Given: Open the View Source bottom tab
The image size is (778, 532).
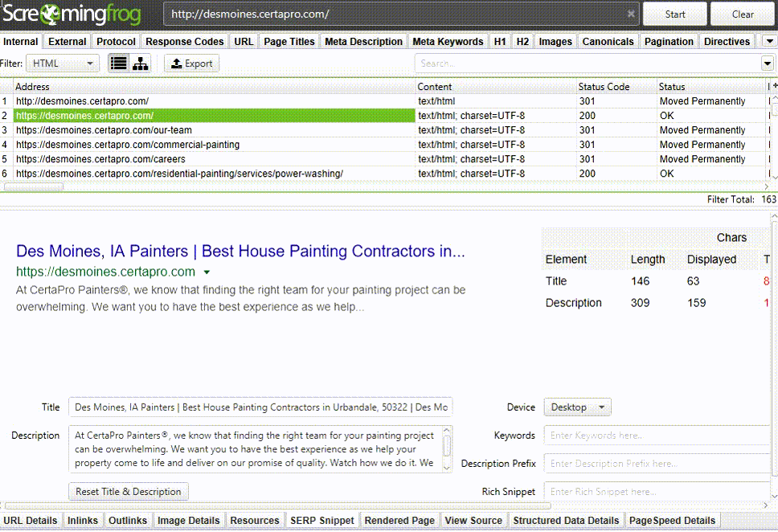Looking at the screenshot, I should (x=473, y=520).
